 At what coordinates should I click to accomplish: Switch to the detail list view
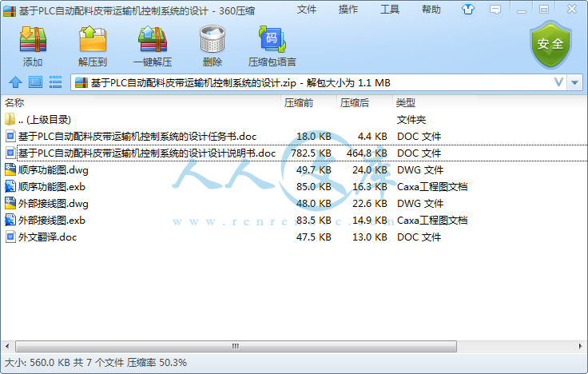55,82
